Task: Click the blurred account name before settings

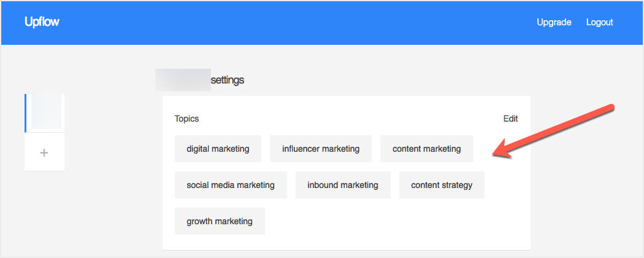Action: [183, 80]
